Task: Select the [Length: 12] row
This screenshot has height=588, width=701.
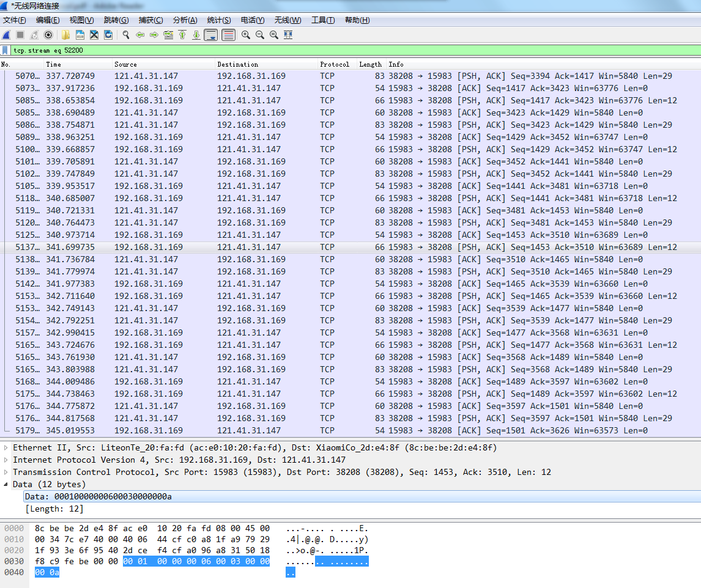Action: pos(54,509)
